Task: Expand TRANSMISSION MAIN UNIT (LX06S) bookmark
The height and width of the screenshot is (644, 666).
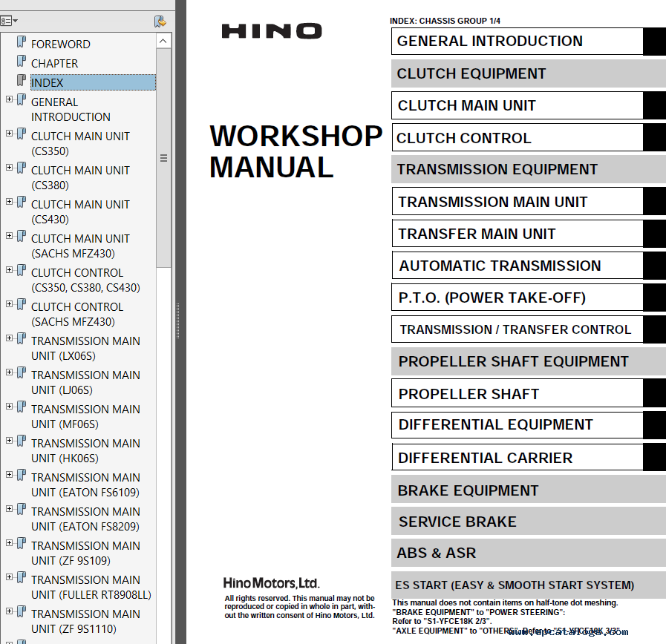Action: (x=10, y=338)
